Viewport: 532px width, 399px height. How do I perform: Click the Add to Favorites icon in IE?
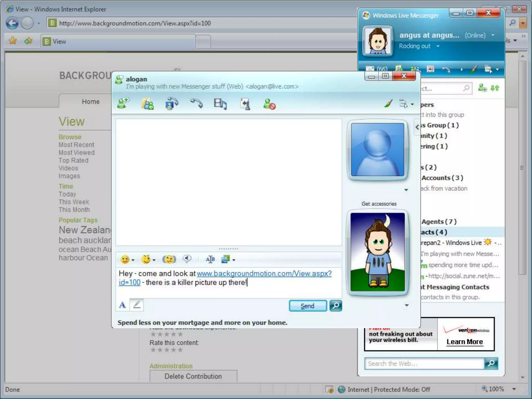28,41
